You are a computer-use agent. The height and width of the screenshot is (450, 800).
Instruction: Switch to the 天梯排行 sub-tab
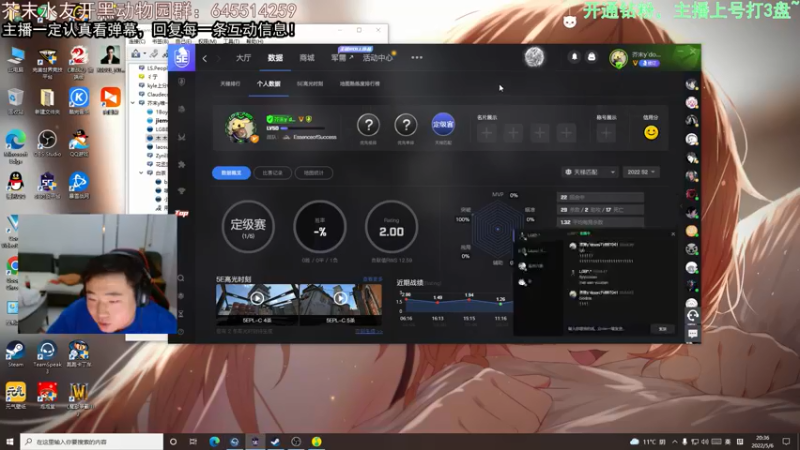230,84
